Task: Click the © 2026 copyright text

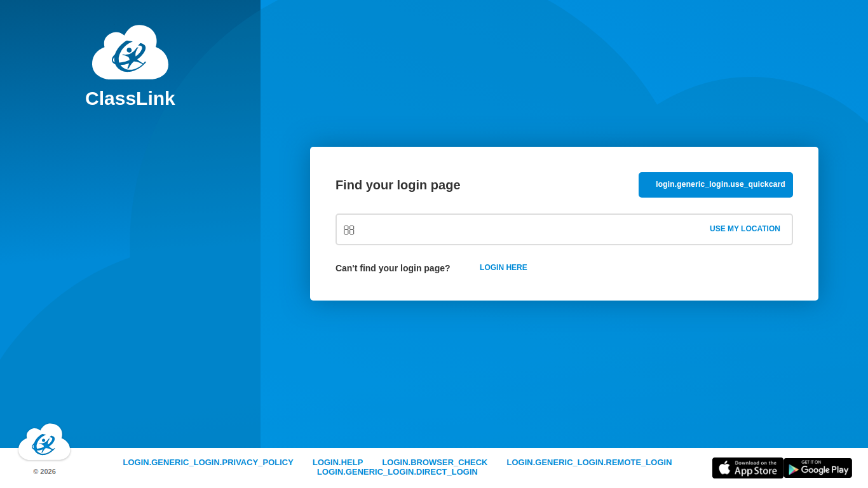Action: (44, 471)
